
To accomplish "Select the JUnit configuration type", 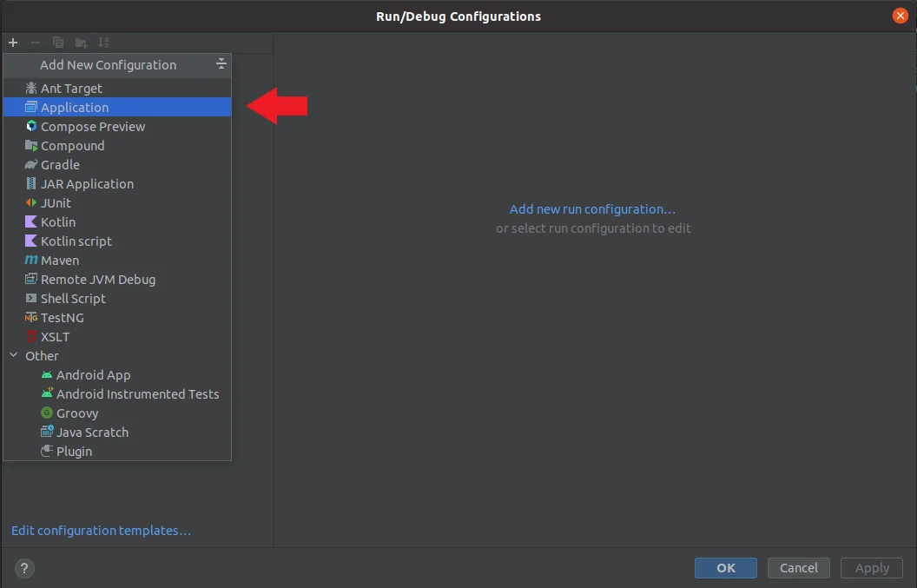I will coord(117,203).
